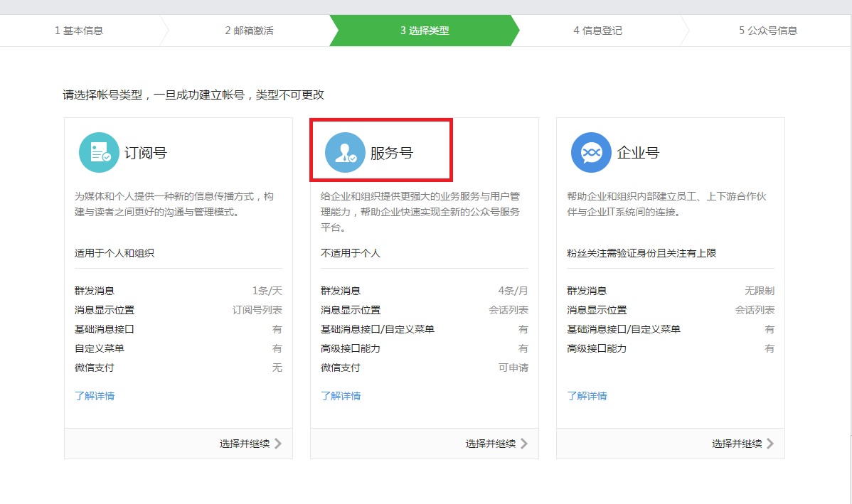Click 微信支付 label in 订阅号 card
The width and height of the screenshot is (852, 504).
tap(95, 367)
